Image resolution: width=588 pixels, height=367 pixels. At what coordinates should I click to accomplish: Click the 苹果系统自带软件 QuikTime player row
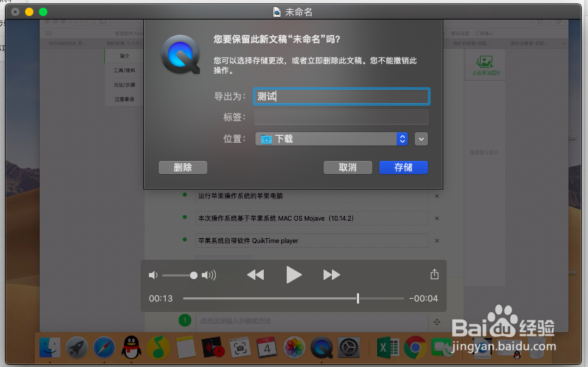pyautogui.click(x=312, y=241)
